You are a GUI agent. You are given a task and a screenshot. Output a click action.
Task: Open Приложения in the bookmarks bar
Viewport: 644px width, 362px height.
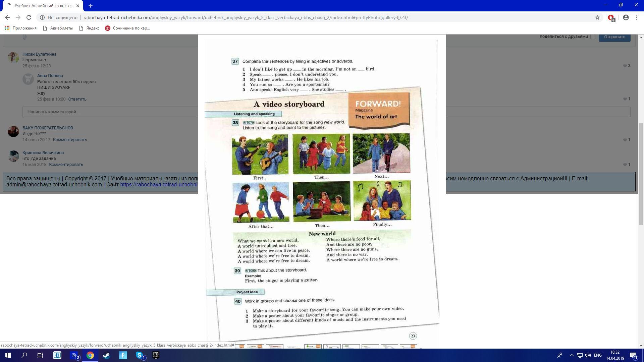[x=21, y=28]
